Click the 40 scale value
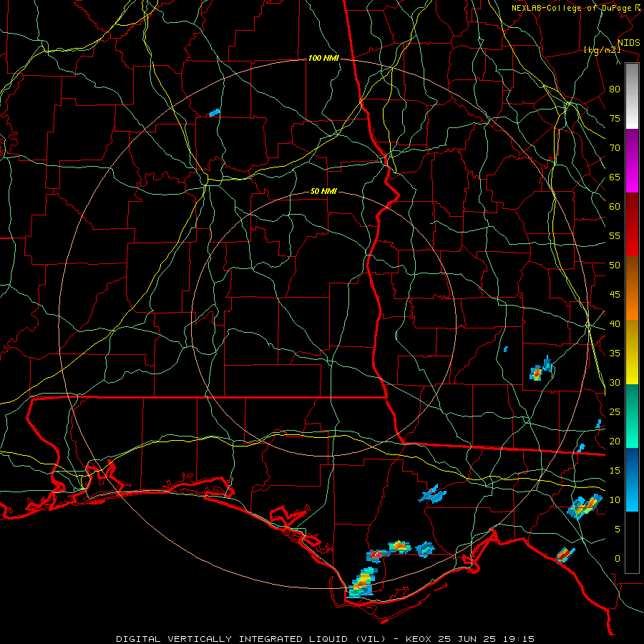 click(615, 323)
